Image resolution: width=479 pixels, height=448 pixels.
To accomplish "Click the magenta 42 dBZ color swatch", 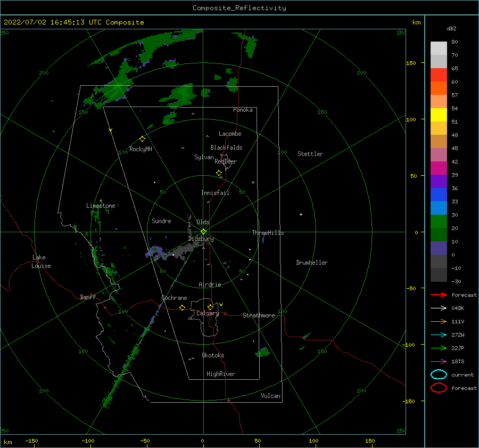I will pos(439,168).
